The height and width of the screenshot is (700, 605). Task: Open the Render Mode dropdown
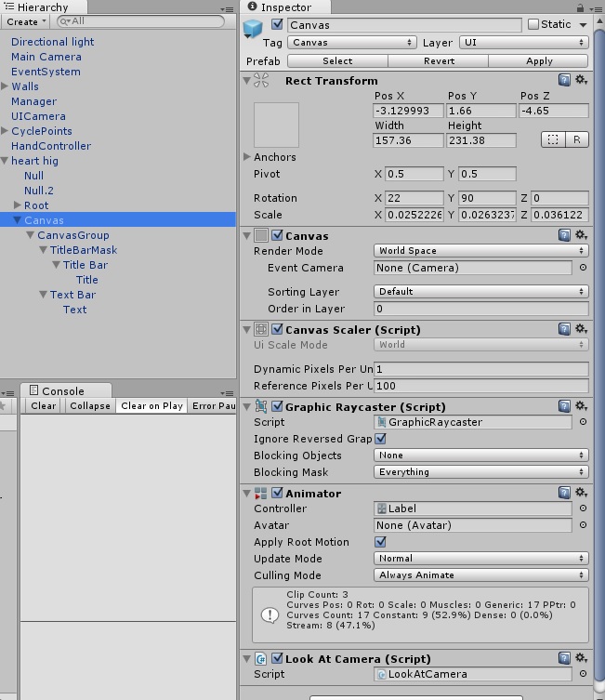pos(481,251)
